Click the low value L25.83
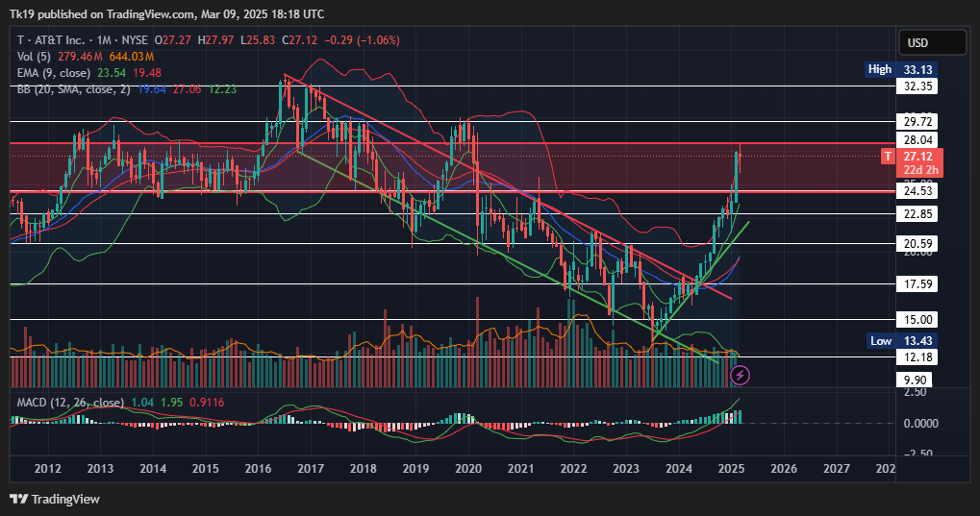This screenshot has height=516, width=980. (258, 40)
